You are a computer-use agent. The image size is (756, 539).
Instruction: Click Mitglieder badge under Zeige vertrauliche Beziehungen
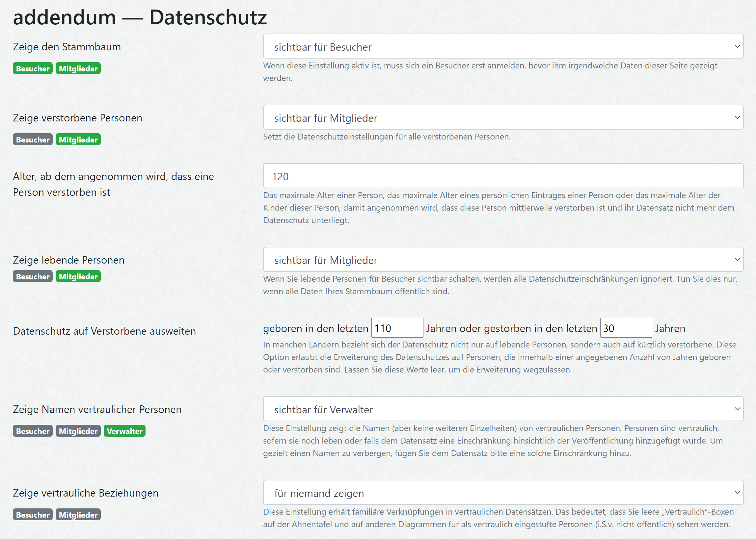78,515
